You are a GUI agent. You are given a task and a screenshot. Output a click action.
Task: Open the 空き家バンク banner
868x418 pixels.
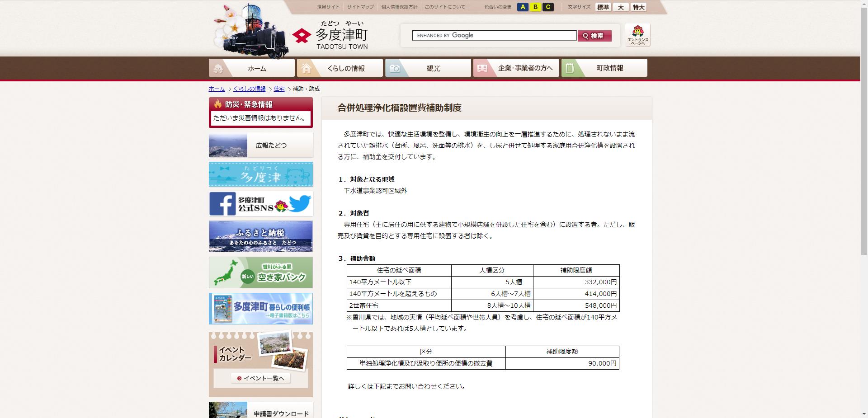click(260, 272)
